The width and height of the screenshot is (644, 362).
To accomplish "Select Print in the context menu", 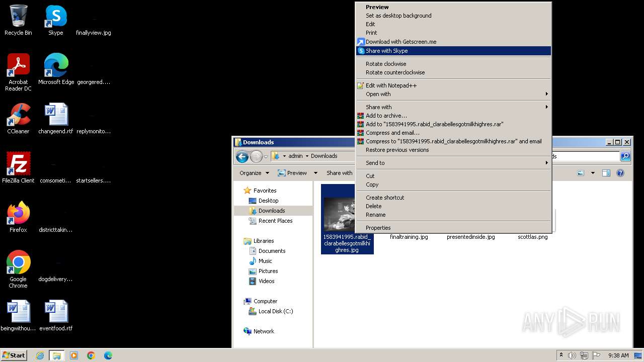I will (x=454, y=33).
